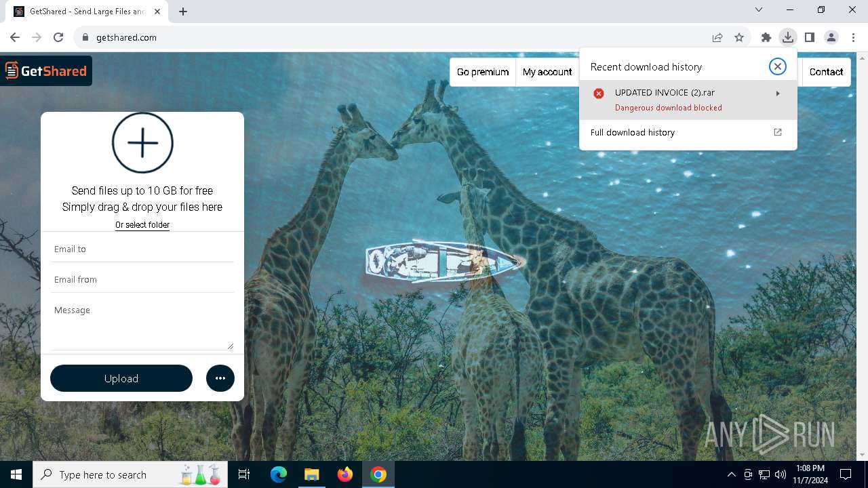Click the Upload button

121,378
